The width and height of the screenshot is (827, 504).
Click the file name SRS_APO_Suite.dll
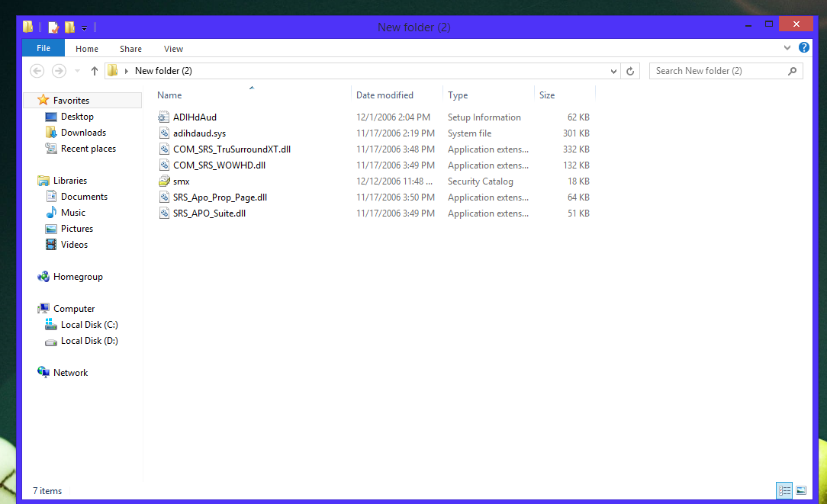coord(209,213)
